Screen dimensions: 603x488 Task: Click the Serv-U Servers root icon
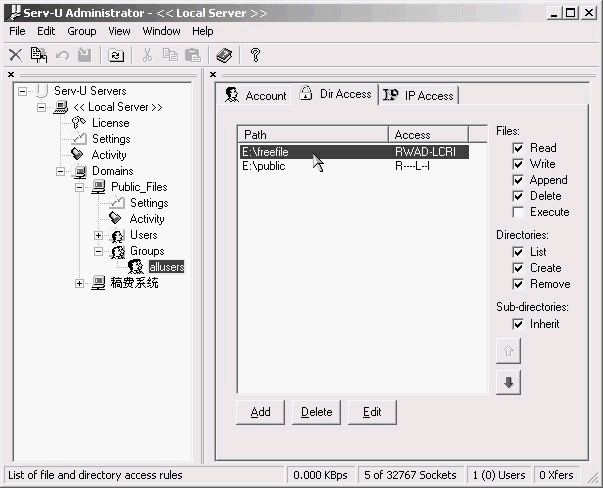click(42, 91)
